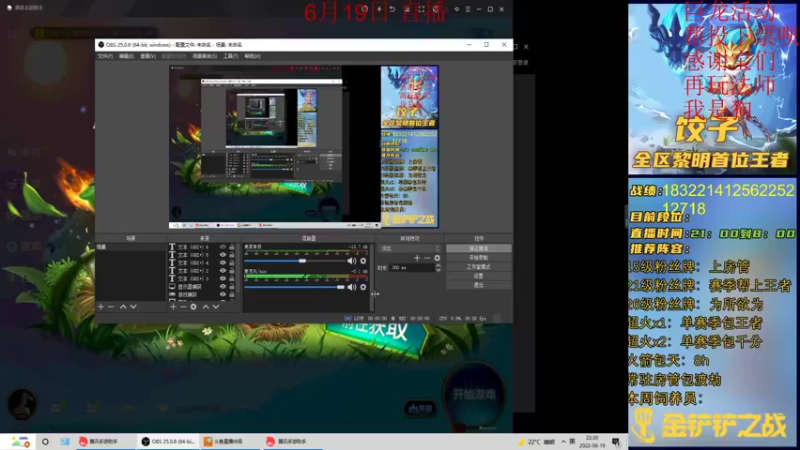Mute desktop audio with its speaker icon
Viewport: 800px width, 450px height.
(x=352, y=261)
